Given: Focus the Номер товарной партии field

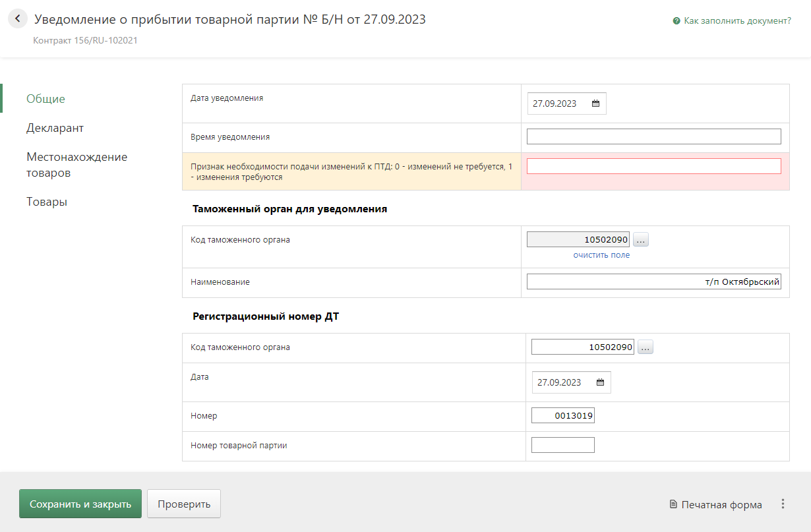Looking at the screenshot, I should tap(562, 445).
